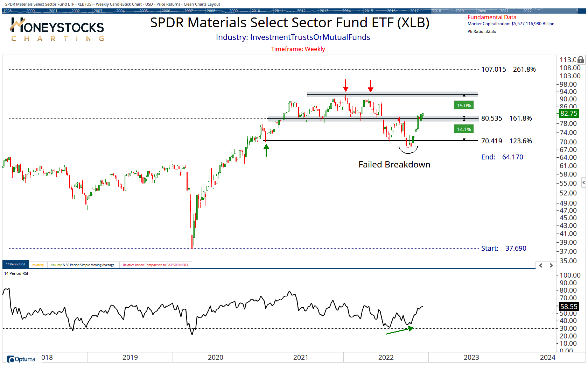Viewport: 588px width, 365px height.
Task: Switch to the Volatility tab
Action: tap(38, 265)
